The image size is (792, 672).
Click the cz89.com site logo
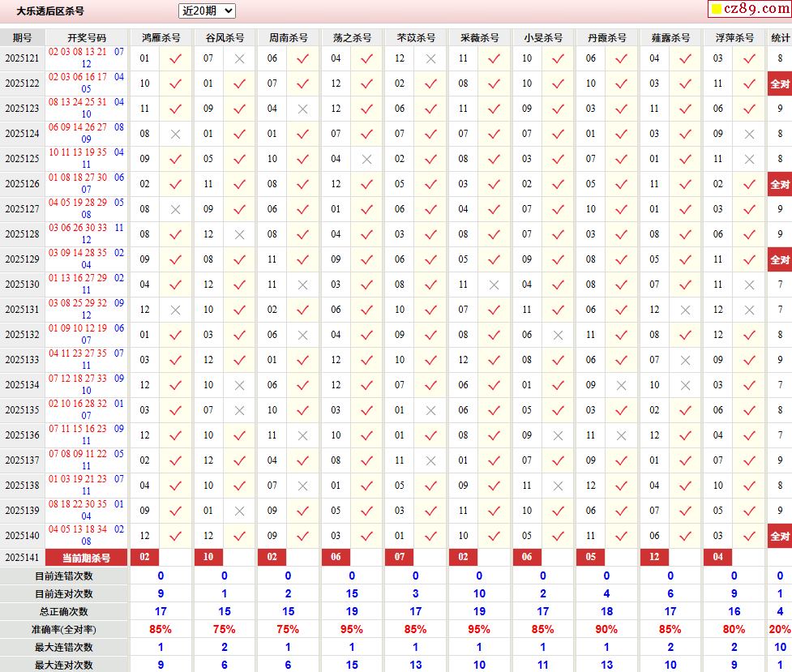coord(747,10)
